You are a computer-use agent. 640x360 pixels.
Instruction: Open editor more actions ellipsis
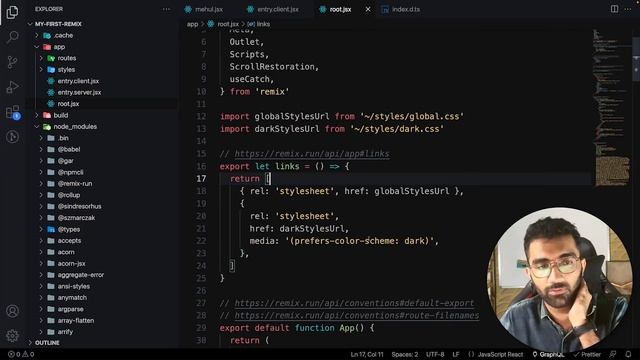pyautogui.click(x=628, y=9)
